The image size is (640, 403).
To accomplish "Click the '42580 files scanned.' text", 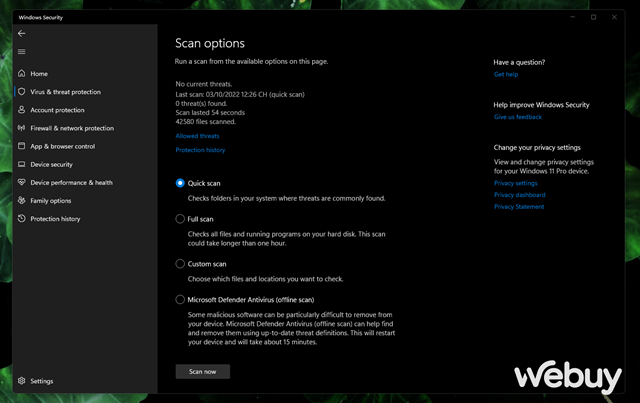I will point(206,122).
